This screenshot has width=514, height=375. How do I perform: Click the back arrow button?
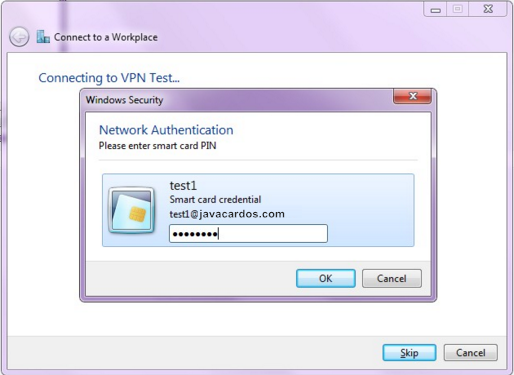pos(19,37)
